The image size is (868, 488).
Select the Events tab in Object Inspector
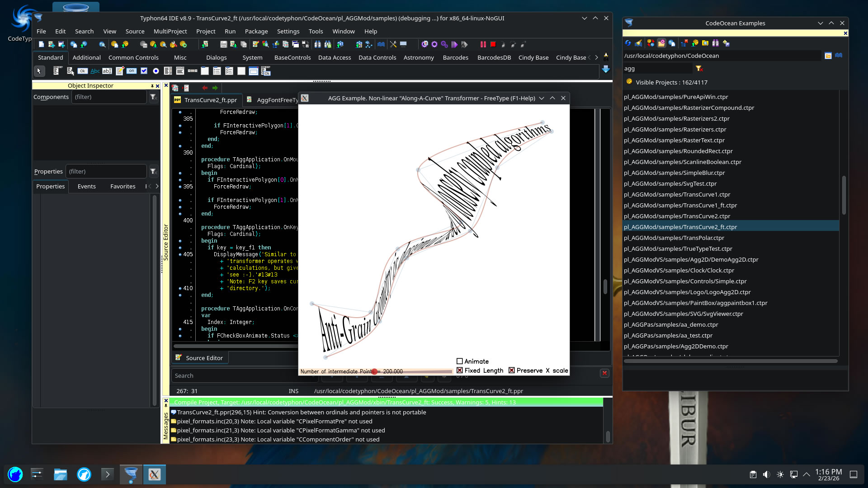(x=86, y=186)
